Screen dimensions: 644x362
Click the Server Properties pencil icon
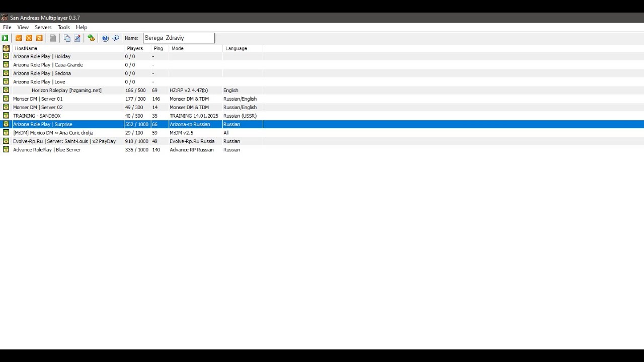tap(77, 38)
